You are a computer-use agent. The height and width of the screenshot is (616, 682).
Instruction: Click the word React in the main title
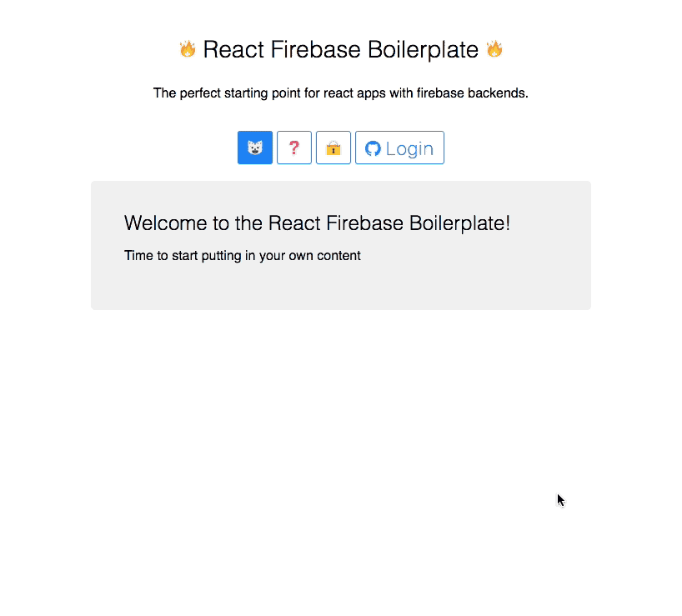click(x=233, y=49)
